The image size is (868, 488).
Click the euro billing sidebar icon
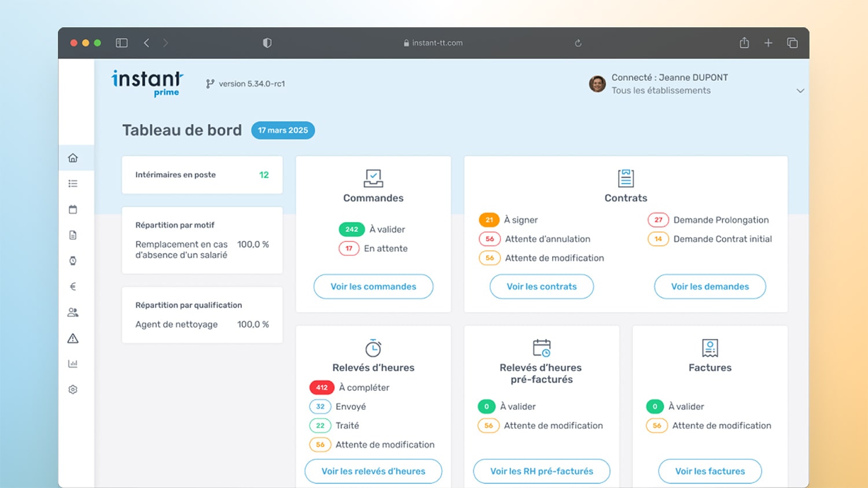coord(73,287)
